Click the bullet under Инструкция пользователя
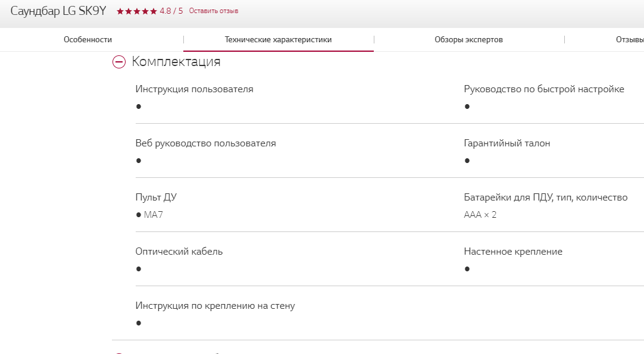This screenshot has width=644, height=354. [x=139, y=106]
